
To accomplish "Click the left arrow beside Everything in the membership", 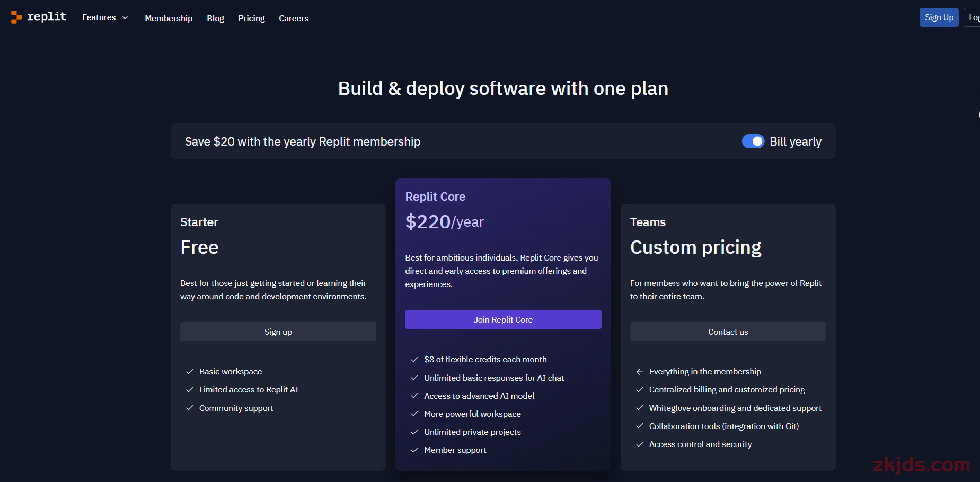I will point(640,372).
